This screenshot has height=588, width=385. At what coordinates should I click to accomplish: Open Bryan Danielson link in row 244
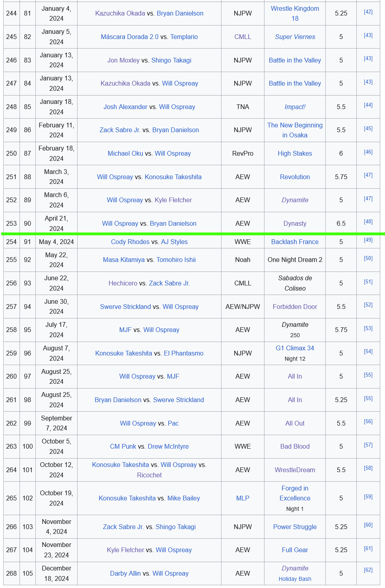[x=180, y=13]
